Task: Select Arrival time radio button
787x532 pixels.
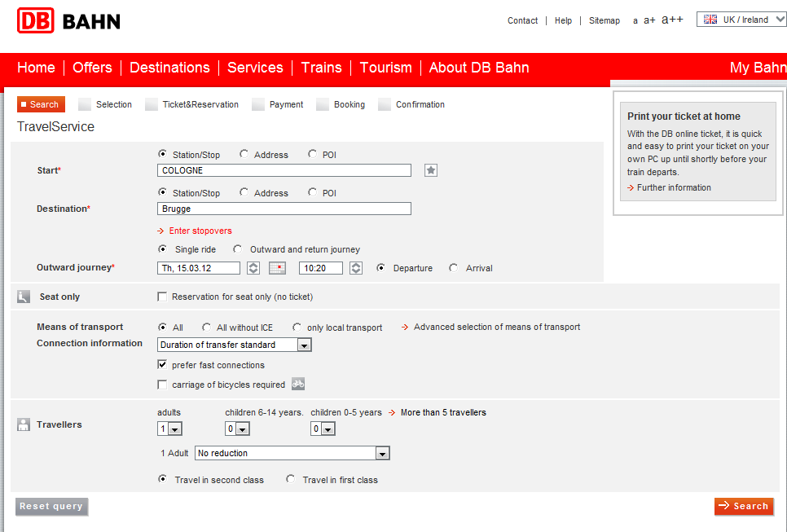Action: pos(453,267)
